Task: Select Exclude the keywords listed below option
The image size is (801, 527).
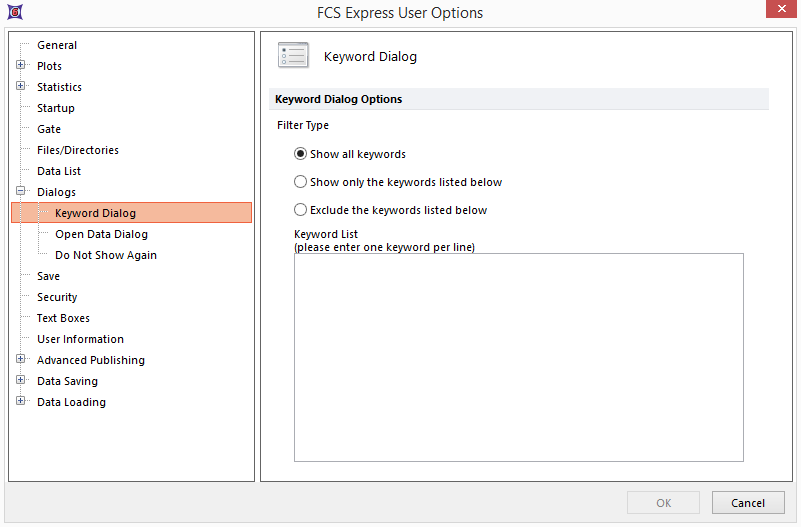Action: click(301, 210)
